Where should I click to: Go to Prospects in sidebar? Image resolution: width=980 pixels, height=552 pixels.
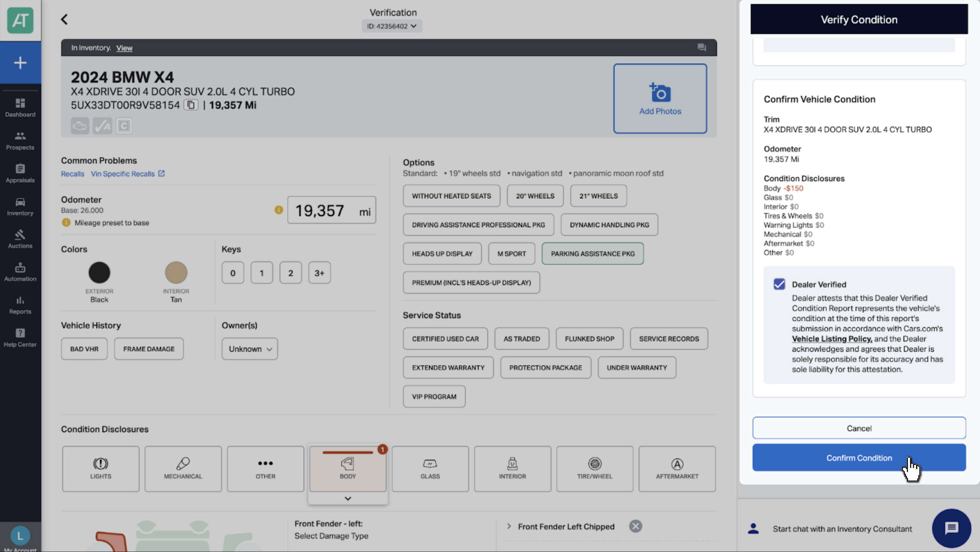[20, 140]
